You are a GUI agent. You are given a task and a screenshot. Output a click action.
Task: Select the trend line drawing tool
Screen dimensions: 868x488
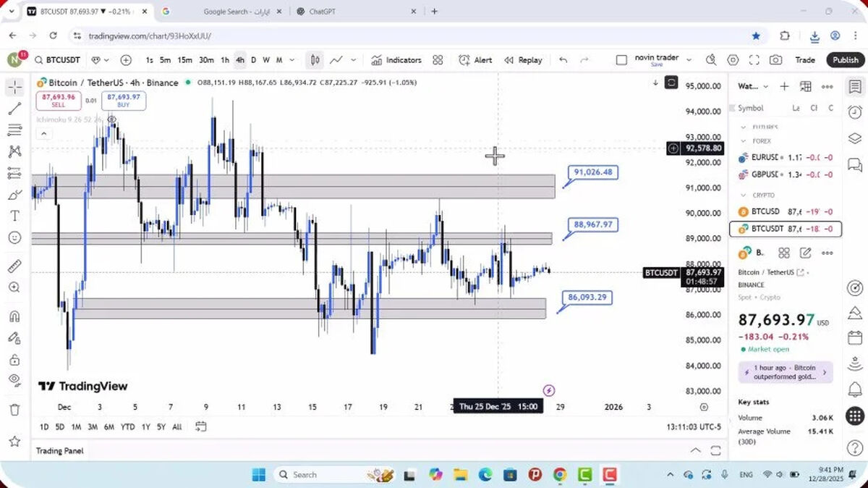(14, 109)
